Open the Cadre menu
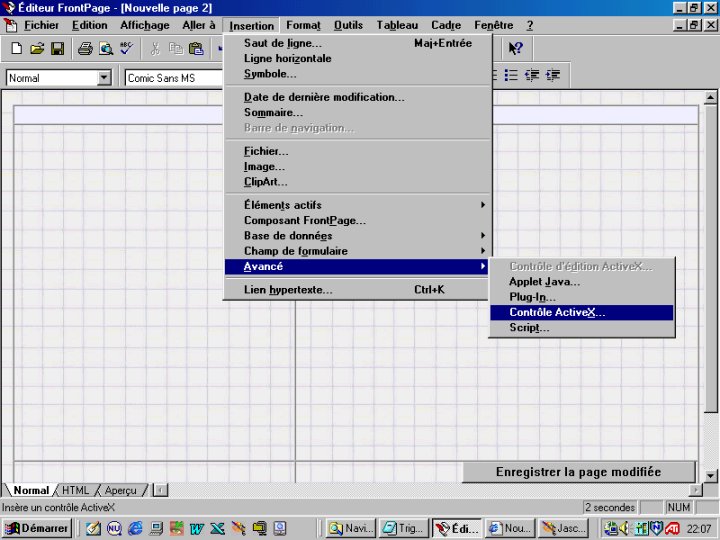The height and width of the screenshot is (540, 720). click(446, 25)
